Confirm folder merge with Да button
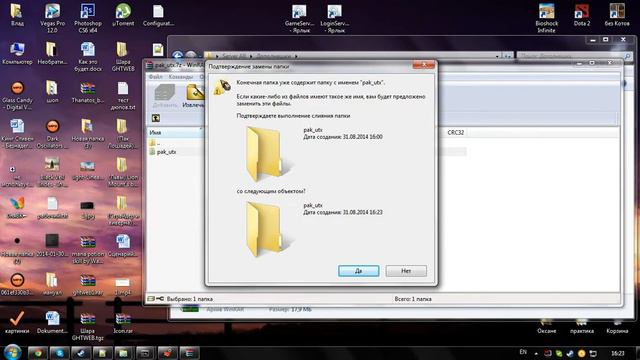Image resolution: width=640 pixels, height=360 pixels. click(x=358, y=271)
